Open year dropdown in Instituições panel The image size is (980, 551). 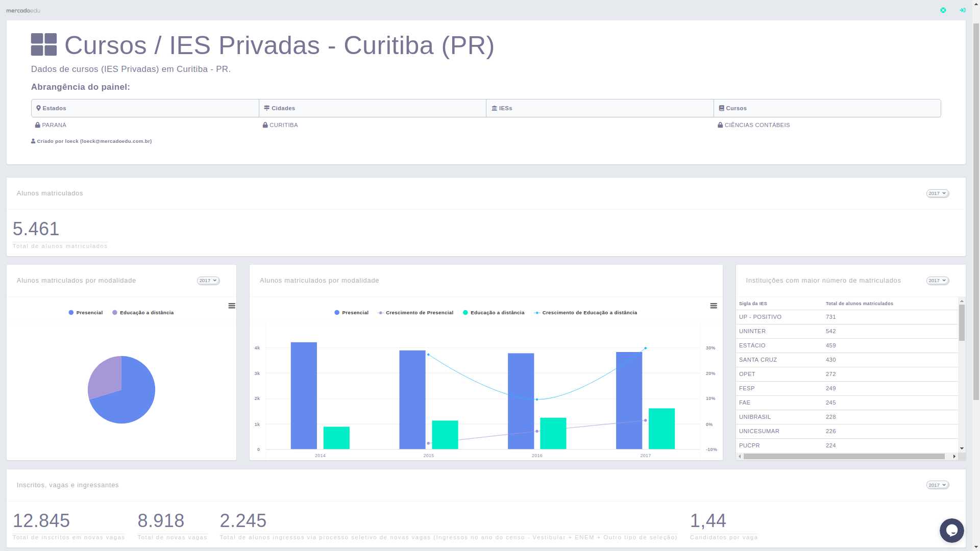pos(938,281)
